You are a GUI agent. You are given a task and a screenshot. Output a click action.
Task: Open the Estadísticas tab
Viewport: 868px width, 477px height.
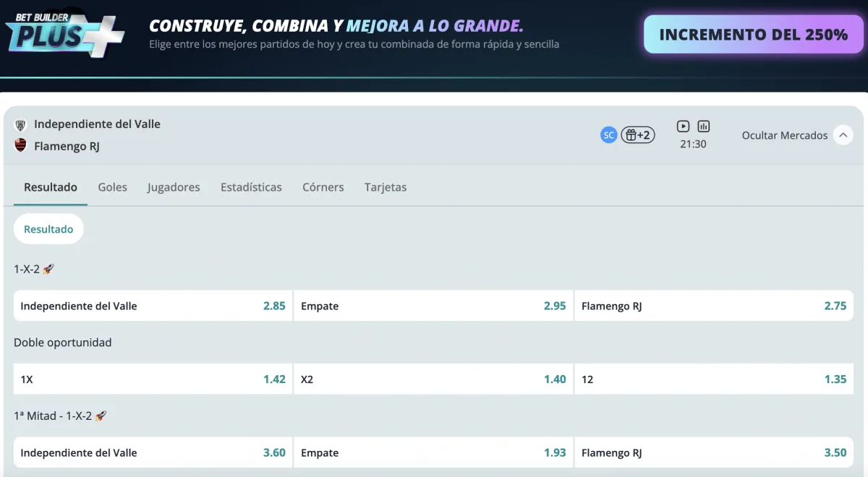pyautogui.click(x=251, y=187)
